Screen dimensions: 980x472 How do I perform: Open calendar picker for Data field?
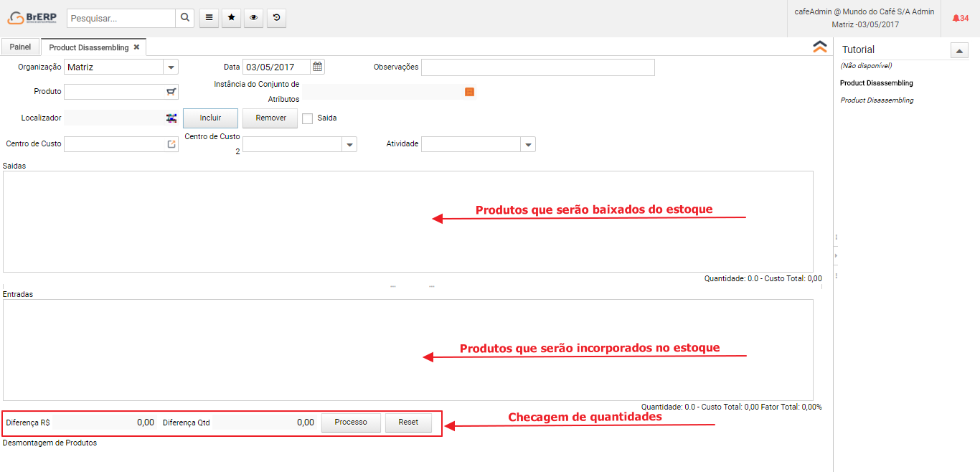(317, 67)
